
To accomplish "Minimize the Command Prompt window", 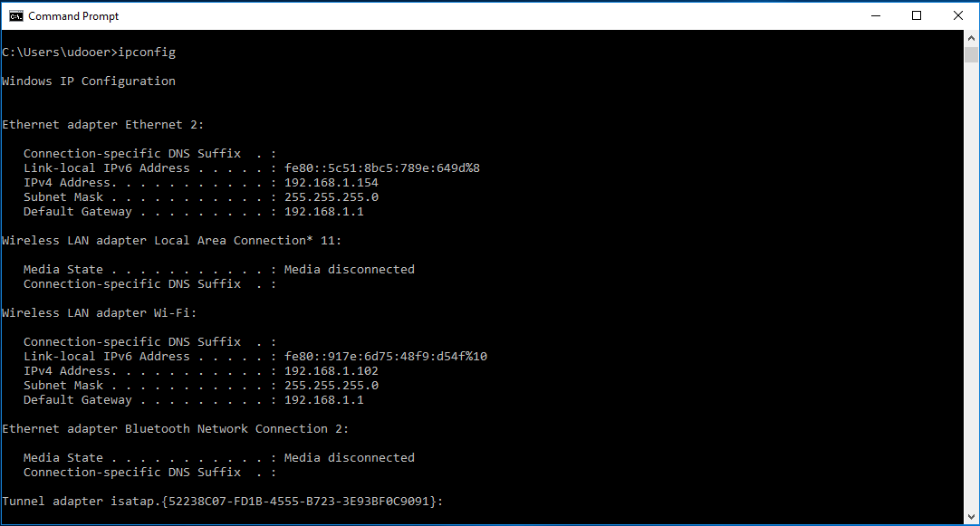I will coord(876,15).
